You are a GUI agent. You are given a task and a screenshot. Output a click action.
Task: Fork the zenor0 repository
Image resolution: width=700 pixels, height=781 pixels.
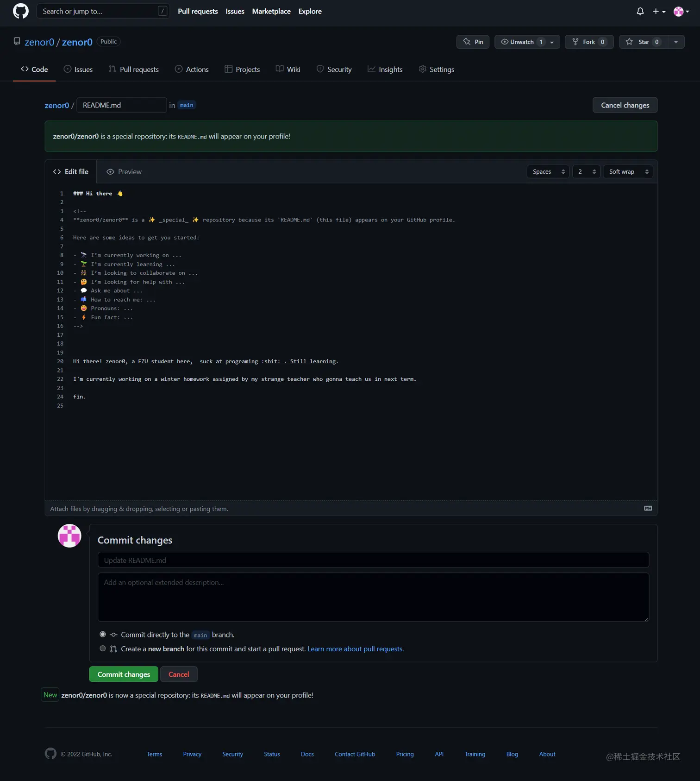(x=589, y=42)
